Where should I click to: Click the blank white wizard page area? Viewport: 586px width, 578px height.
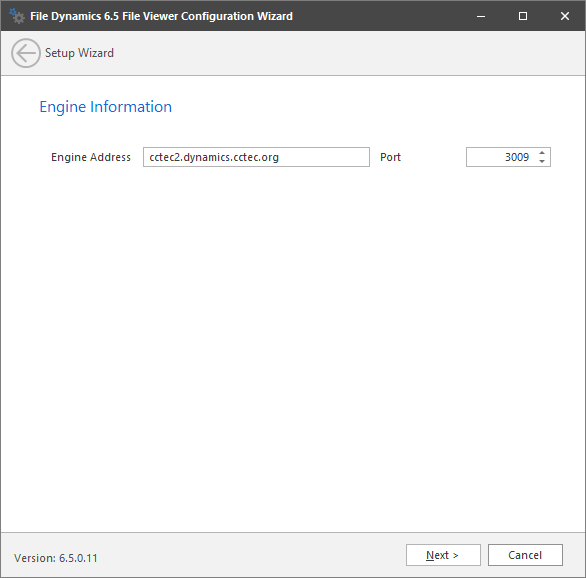pyautogui.click(x=293, y=336)
